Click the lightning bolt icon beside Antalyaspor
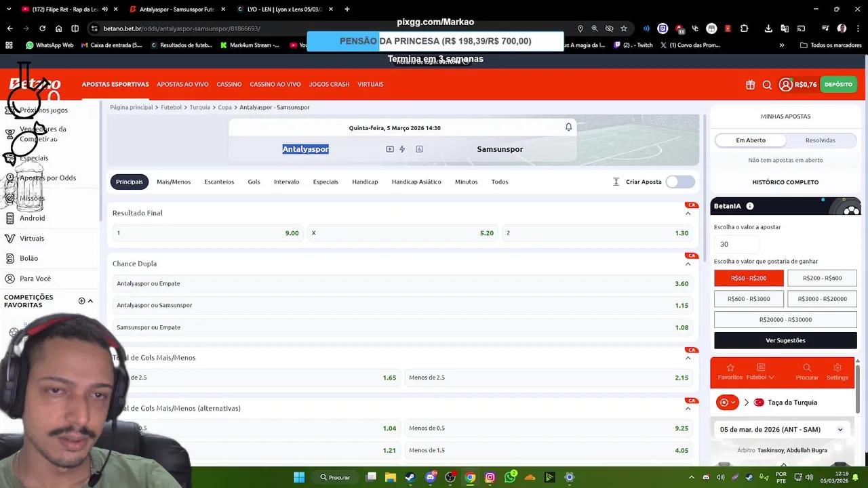The height and width of the screenshot is (488, 868). tap(402, 149)
